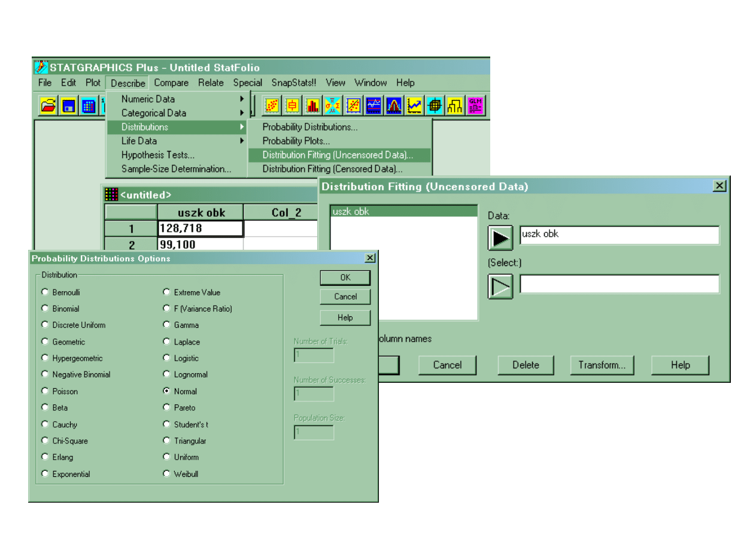This screenshot has height=535, width=756.
Task: Click the untitled datasheet window grid icon
Action: click(x=111, y=195)
